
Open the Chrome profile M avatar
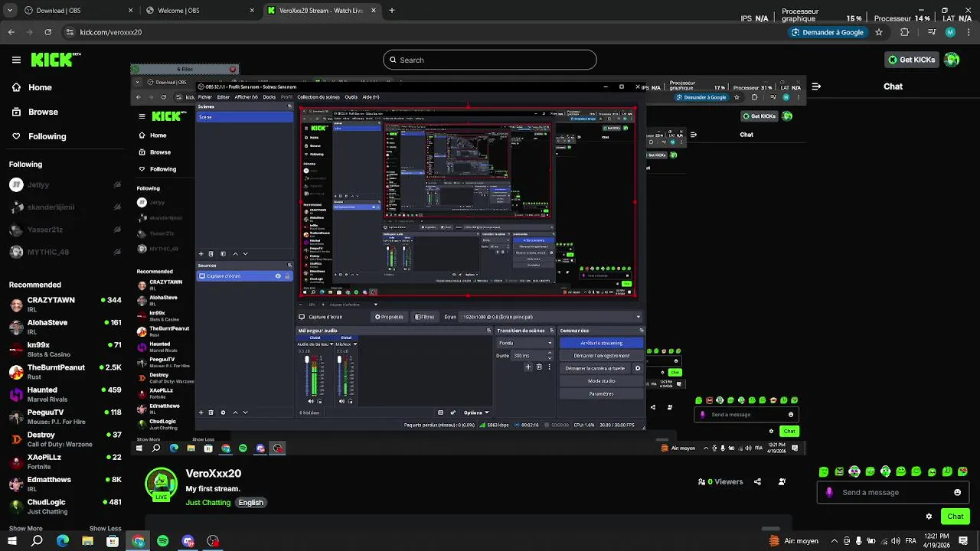click(950, 32)
